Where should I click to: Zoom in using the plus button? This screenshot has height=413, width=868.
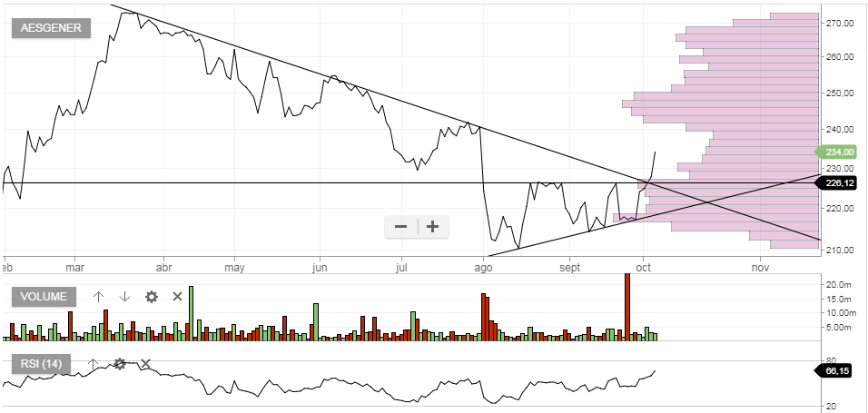pyautogui.click(x=433, y=227)
